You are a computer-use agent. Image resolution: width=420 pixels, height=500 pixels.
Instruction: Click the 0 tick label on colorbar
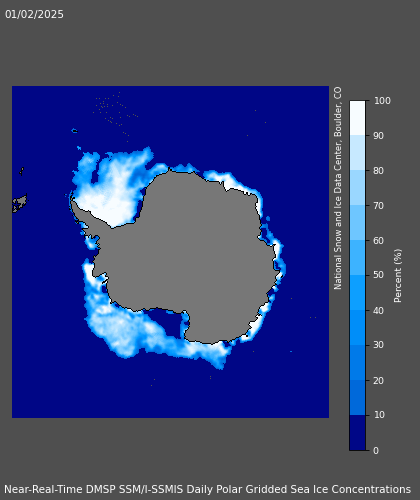(376, 451)
